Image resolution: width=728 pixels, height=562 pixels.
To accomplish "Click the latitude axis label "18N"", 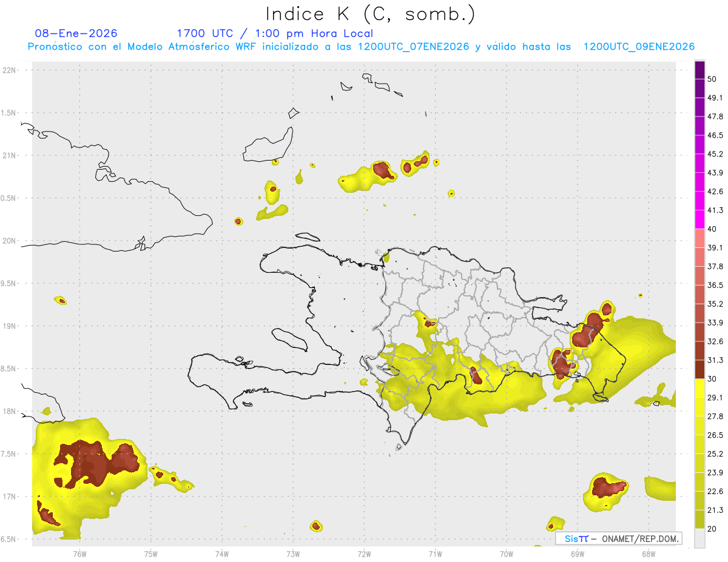I will coord(9,411).
